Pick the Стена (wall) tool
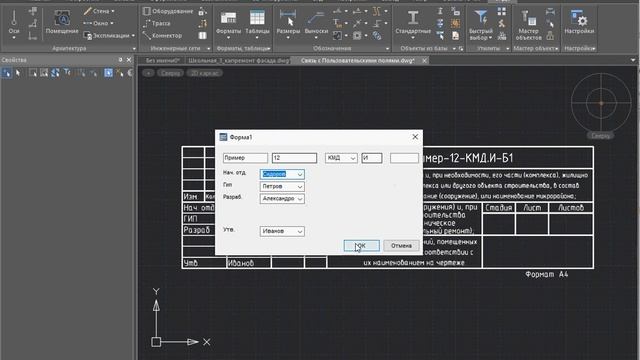The width and height of the screenshot is (640, 360). tap(99, 11)
